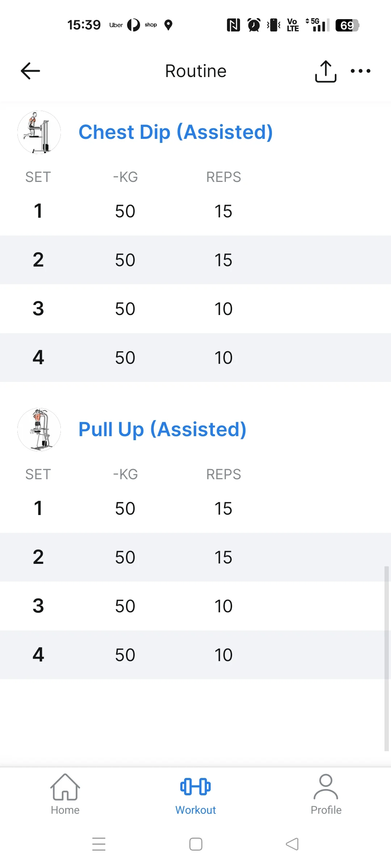
Task: Tap the Android recent apps icon
Action: [99, 844]
